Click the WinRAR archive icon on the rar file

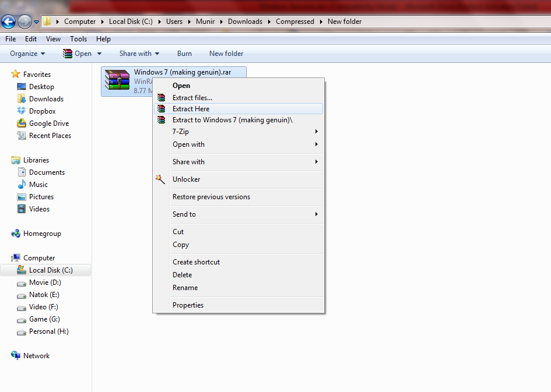pyautogui.click(x=117, y=80)
